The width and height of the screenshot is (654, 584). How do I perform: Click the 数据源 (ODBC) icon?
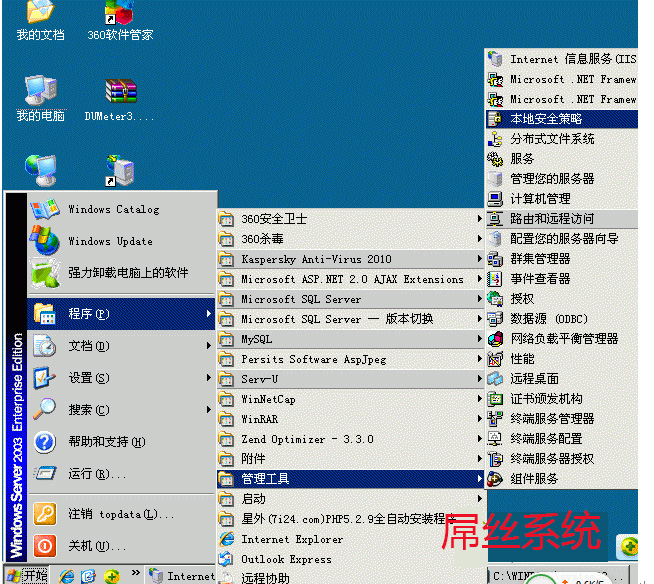click(495, 319)
